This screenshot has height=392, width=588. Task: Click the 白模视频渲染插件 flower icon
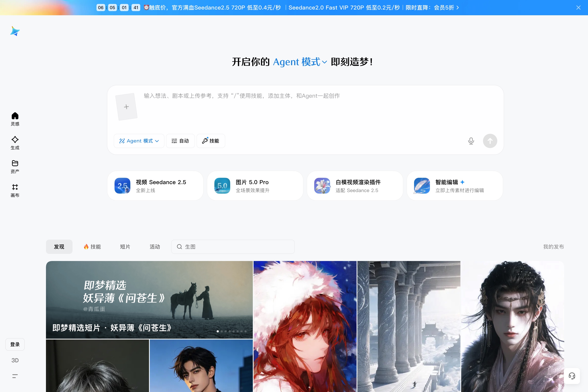tap(322, 186)
